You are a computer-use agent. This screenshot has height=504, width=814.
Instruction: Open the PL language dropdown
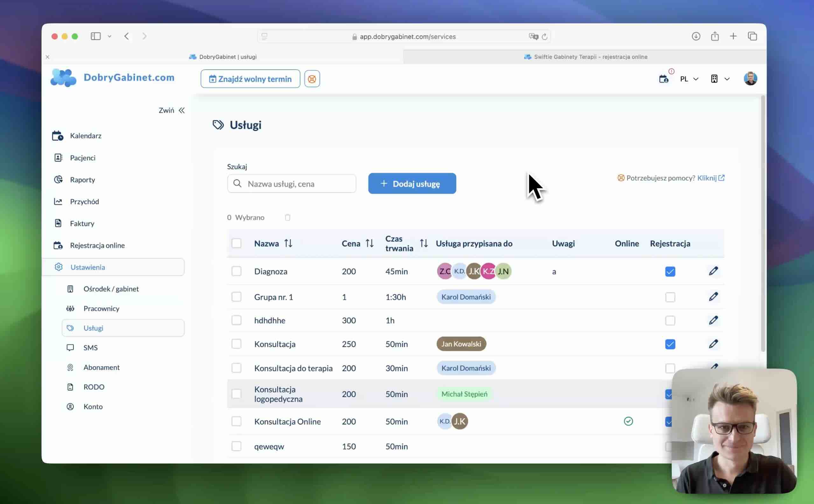[689, 79]
